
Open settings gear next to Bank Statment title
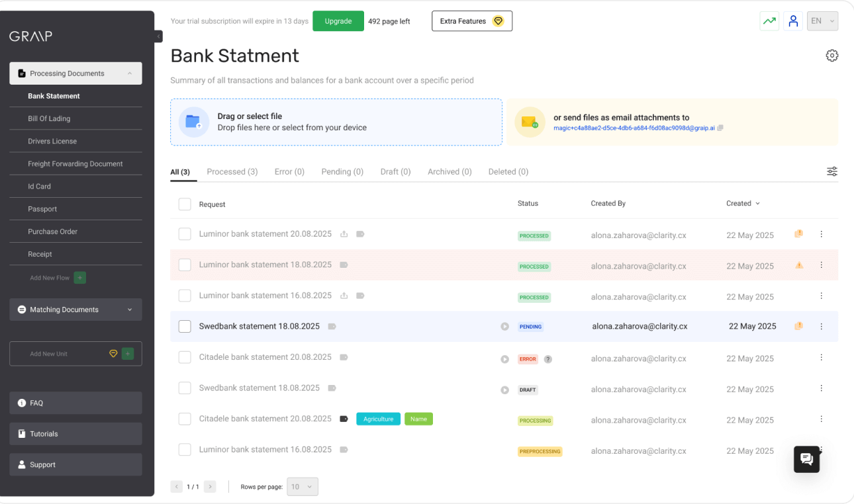[x=832, y=56]
